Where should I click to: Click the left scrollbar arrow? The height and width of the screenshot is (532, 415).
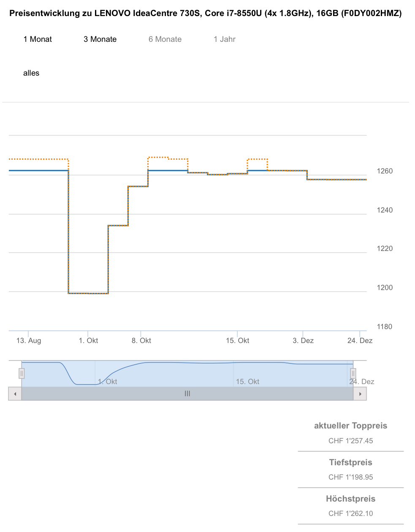click(x=15, y=394)
